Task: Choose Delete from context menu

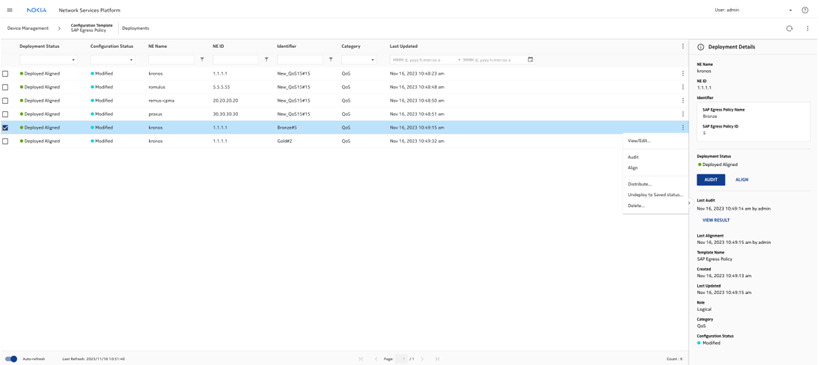Action: [636, 205]
